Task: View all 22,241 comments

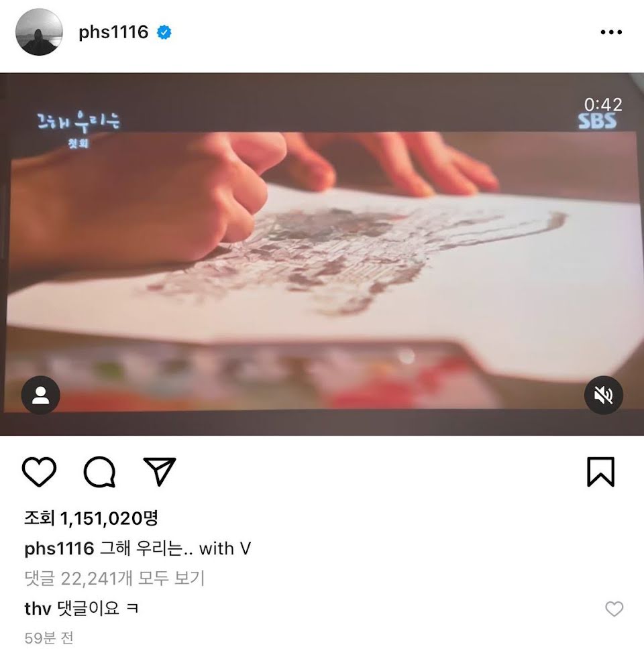Action: [x=115, y=578]
